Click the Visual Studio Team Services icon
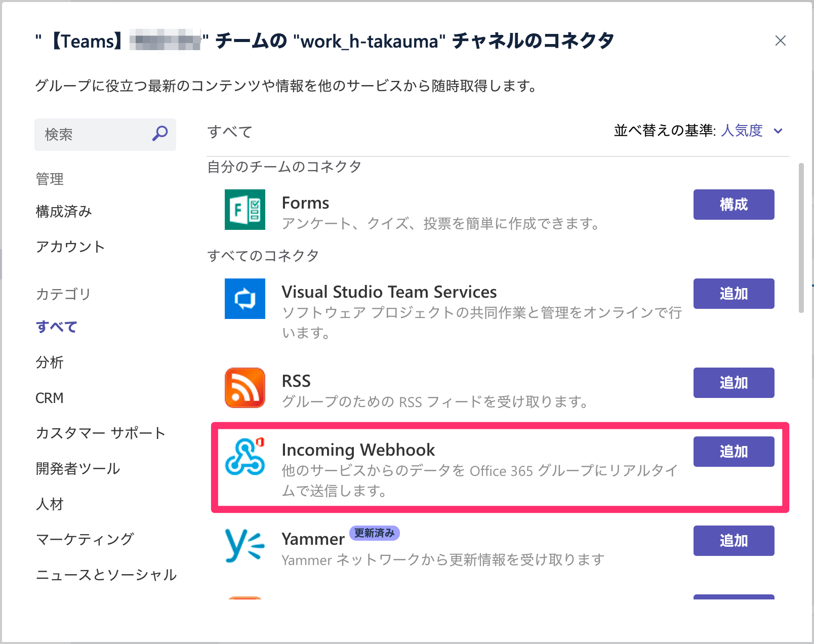Viewport: 814px width, 644px height. click(x=245, y=299)
